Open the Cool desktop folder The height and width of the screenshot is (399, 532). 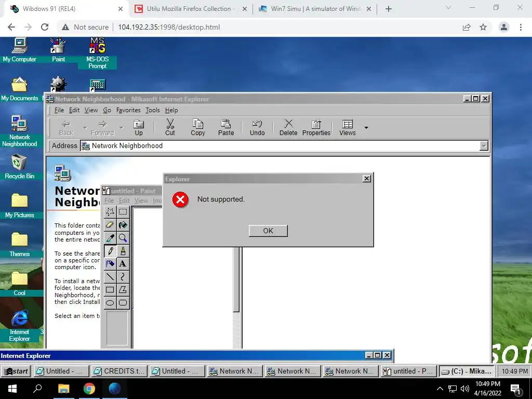tap(19, 284)
